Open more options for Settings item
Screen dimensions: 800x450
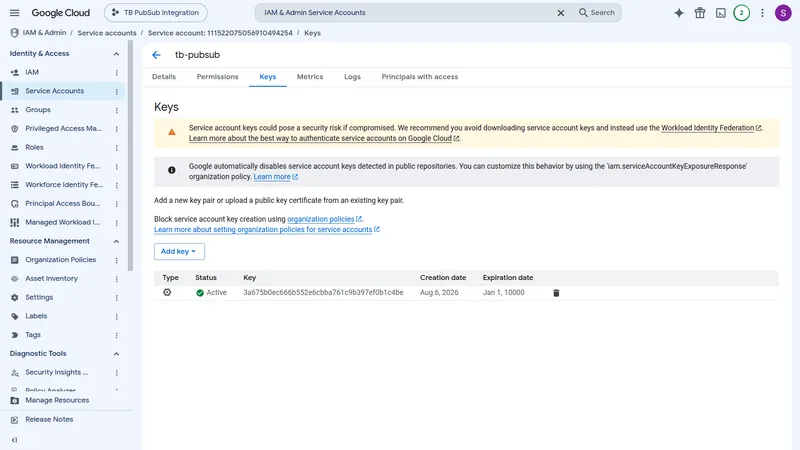coord(116,297)
